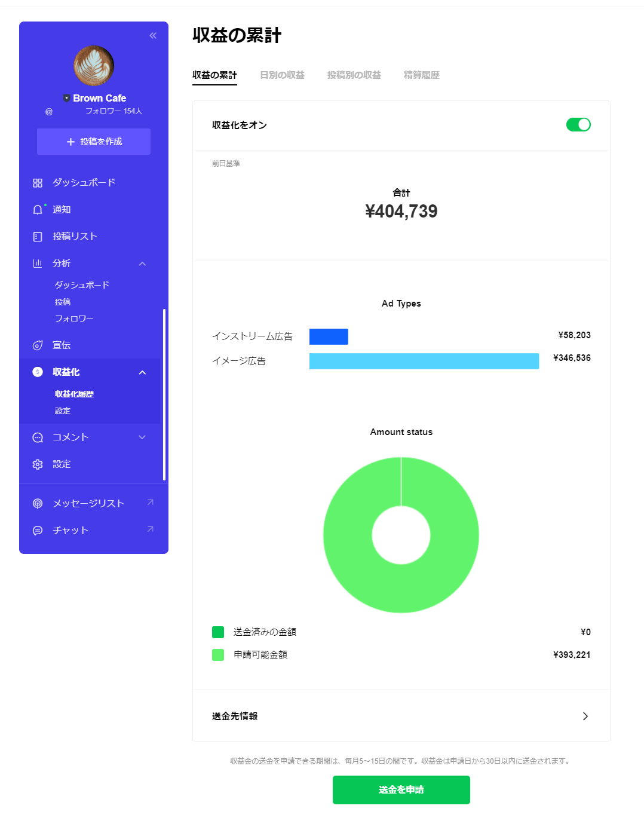Collapse the 分析 section chevron
This screenshot has width=644, height=830.
pos(142,264)
